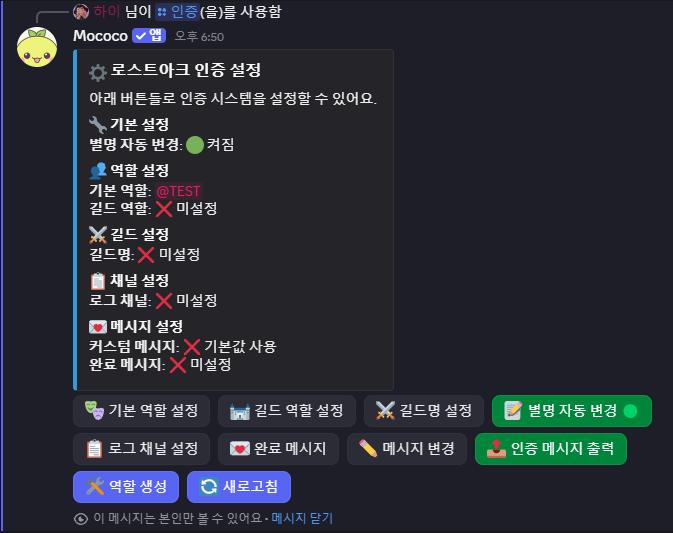This screenshot has height=533, width=673.
Task: Toggle the 별명 자동 변경 button
Action: coord(572,411)
